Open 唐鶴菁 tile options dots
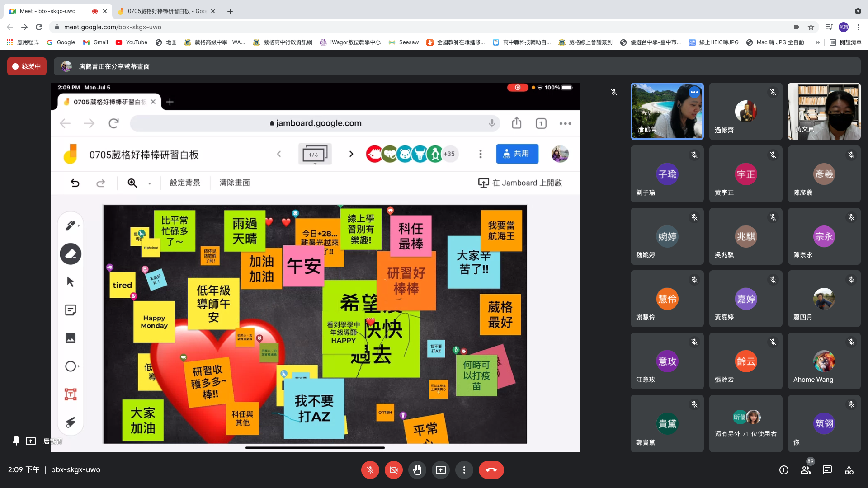 [x=694, y=92]
